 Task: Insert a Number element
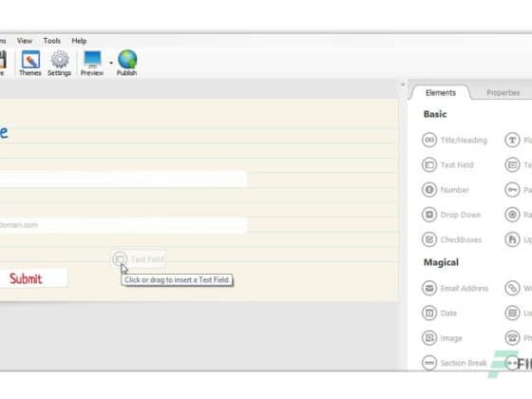[x=446, y=190]
